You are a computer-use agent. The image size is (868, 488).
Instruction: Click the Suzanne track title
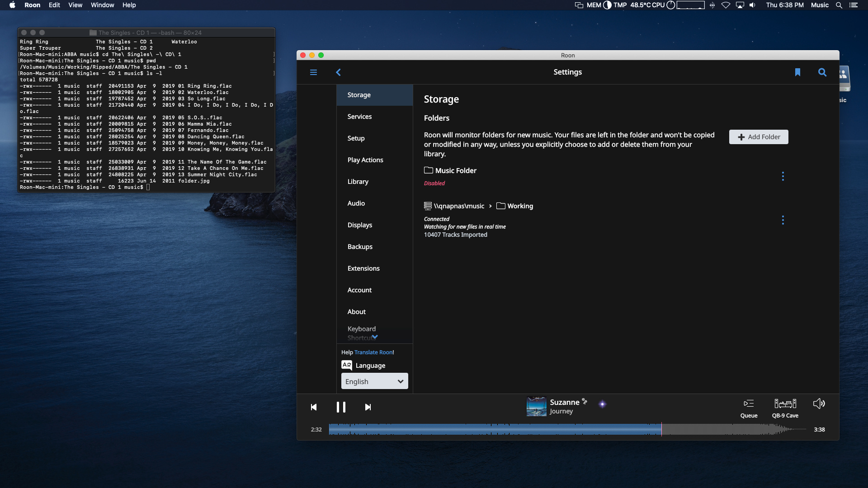[x=565, y=402]
